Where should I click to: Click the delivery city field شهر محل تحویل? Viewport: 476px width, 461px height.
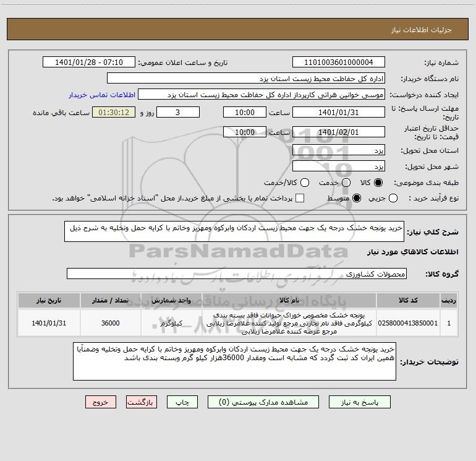click(x=339, y=166)
